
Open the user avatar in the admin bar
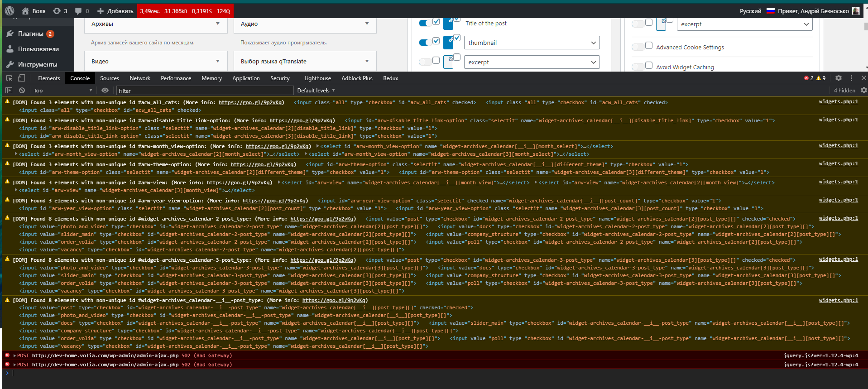coord(856,11)
